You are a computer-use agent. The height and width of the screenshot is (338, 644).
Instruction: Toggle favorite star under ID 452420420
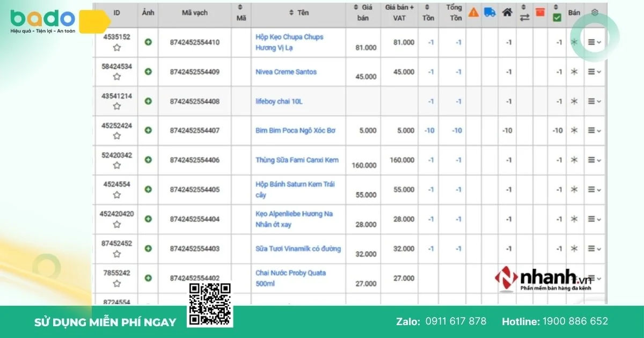116,225
